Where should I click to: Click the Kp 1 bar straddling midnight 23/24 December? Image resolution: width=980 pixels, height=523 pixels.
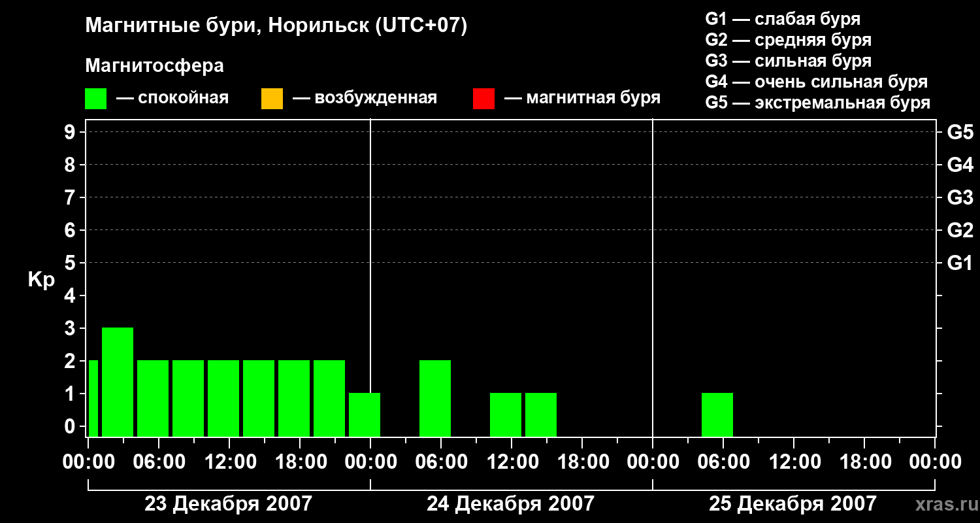(365, 414)
